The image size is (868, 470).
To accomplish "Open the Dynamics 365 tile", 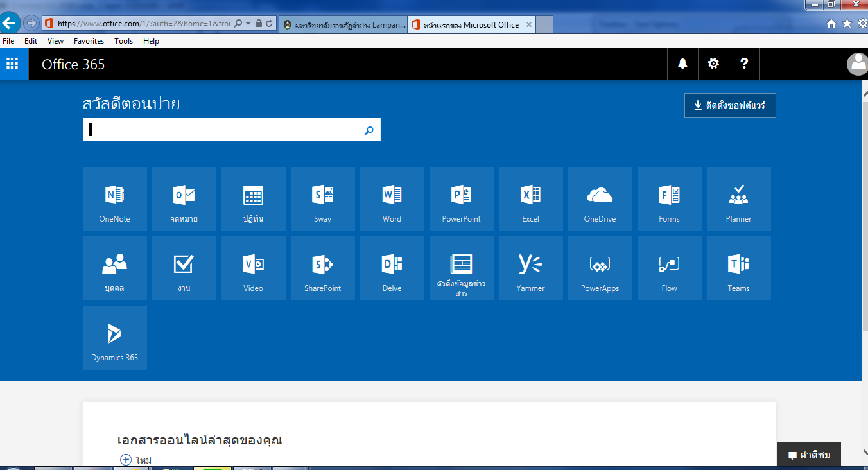I will (x=115, y=338).
